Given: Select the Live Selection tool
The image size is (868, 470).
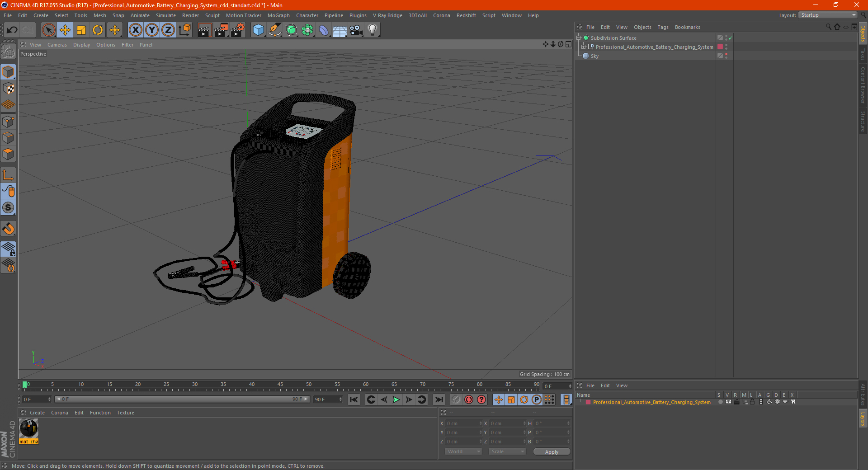Looking at the screenshot, I should (49, 30).
